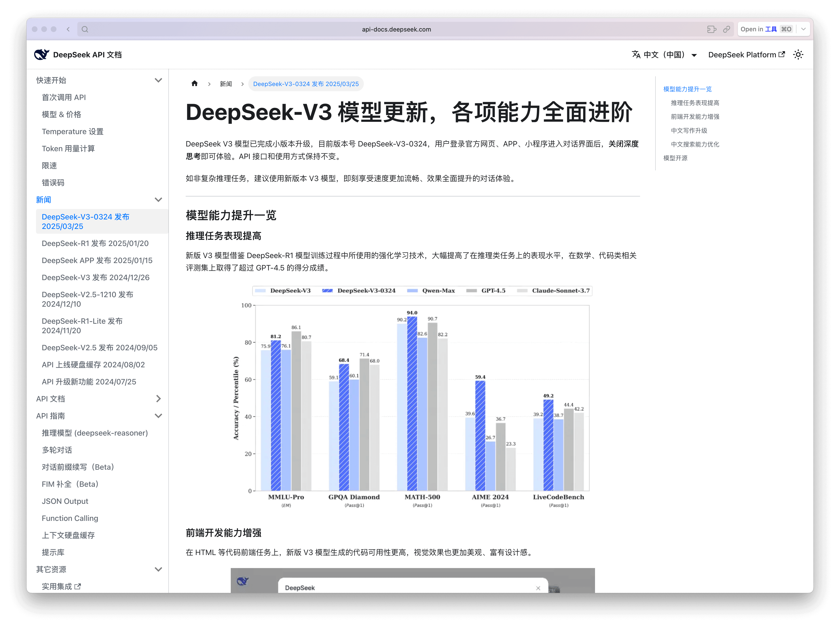
Task: Collapse the 快速开始 sidebar section
Action: pos(158,80)
